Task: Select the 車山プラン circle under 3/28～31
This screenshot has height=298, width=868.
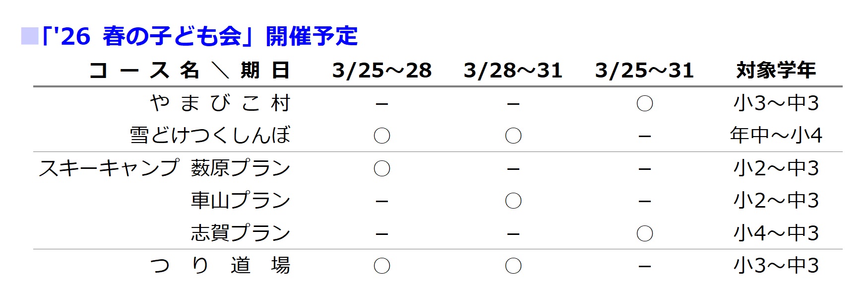Action: click(x=513, y=201)
